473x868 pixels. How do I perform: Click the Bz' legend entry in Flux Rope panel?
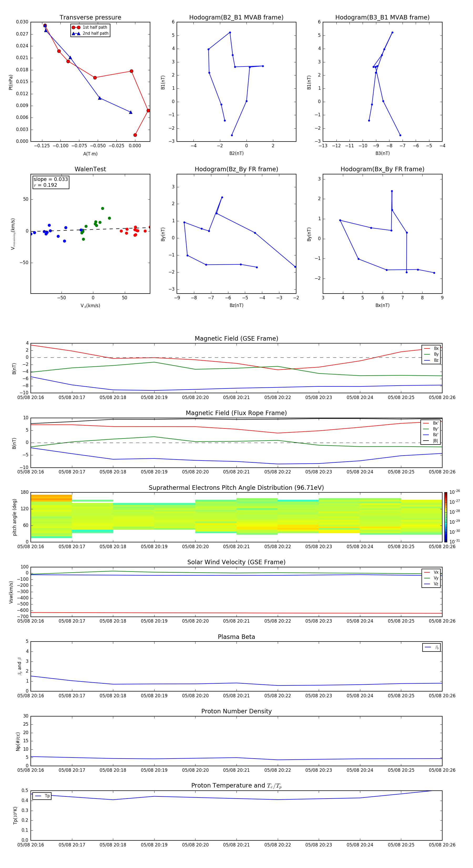(x=431, y=435)
